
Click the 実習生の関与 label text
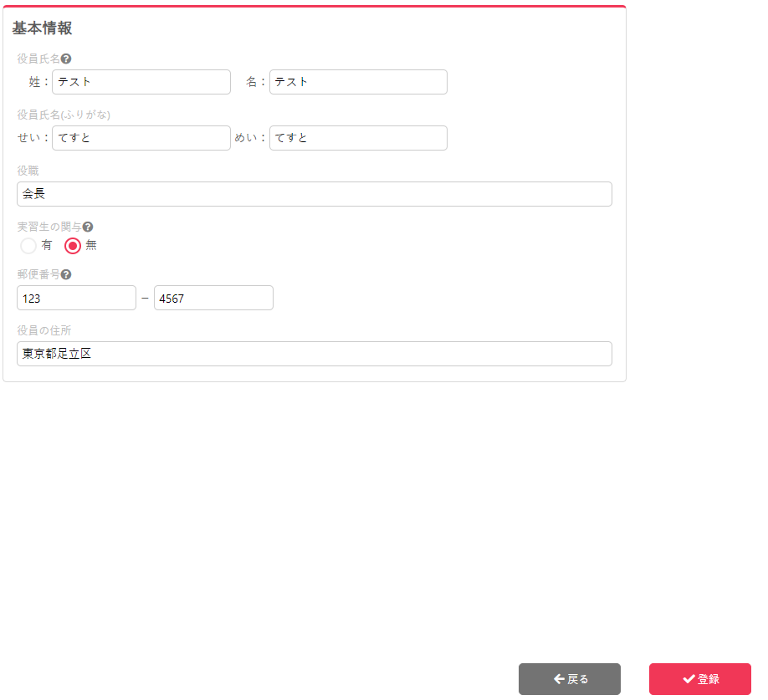point(49,227)
